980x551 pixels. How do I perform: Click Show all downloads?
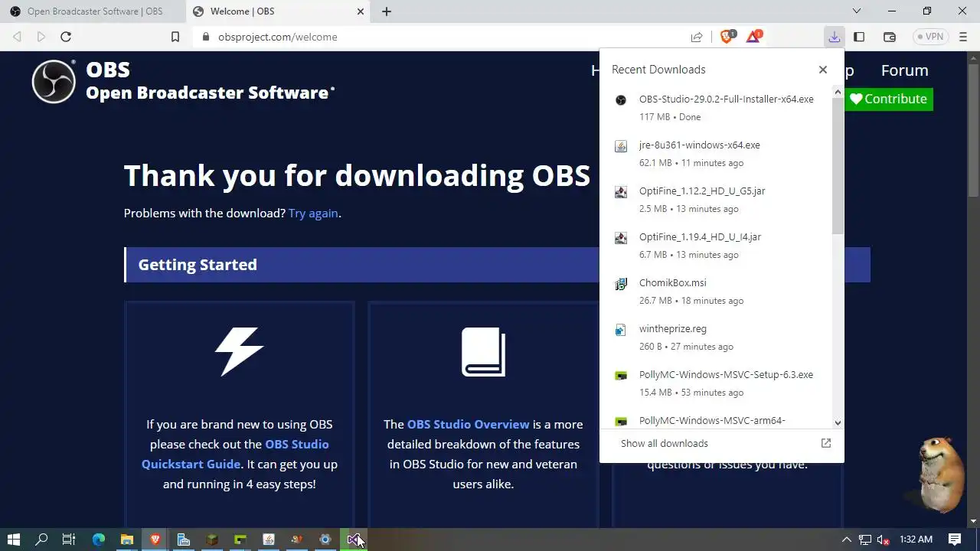[x=664, y=443]
